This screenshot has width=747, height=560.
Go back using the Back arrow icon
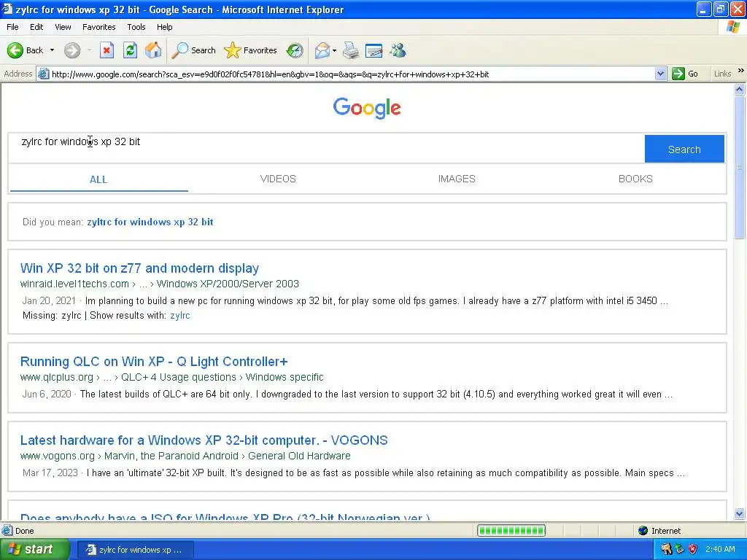[15, 50]
